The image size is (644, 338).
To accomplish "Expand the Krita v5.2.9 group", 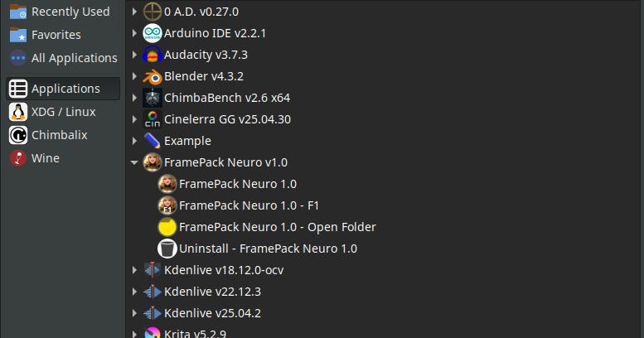I will (x=134, y=334).
